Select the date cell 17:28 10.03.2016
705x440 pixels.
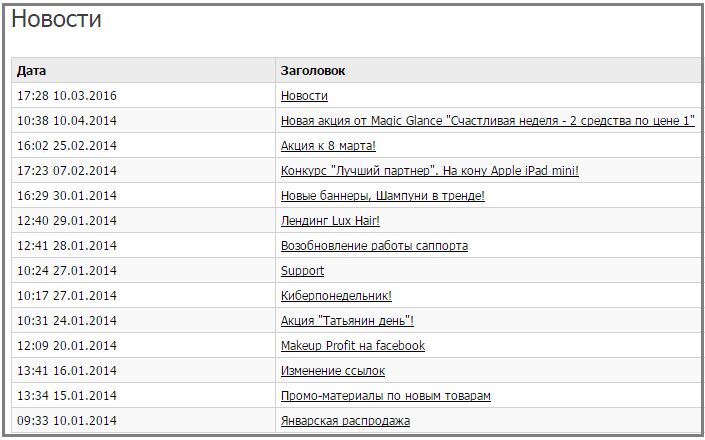67,96
